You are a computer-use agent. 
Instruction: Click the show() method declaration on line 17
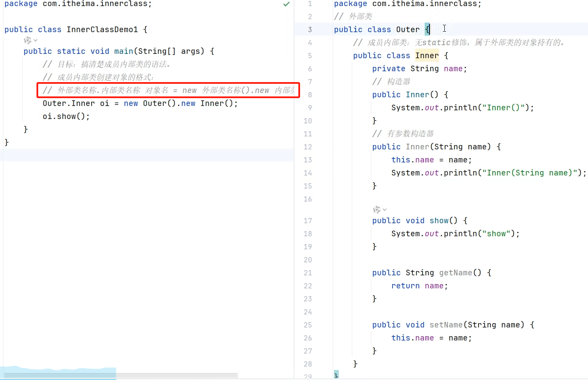[x=420, y=221]
